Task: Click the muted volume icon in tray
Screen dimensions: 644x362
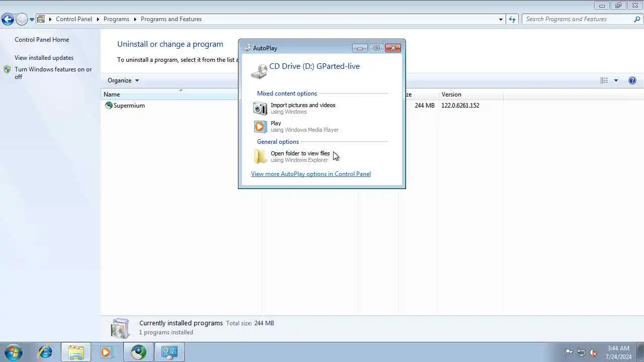Action: click(593, 352)
